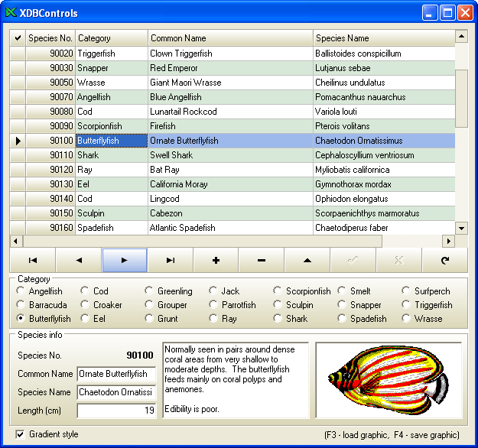Go to first record in navigator
The image size is (478, 448).
pos(32,261)
